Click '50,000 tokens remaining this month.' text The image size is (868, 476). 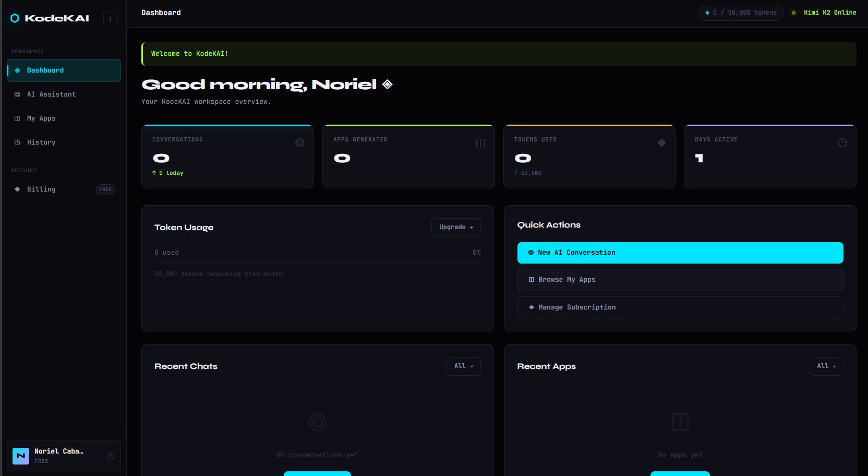pyautogui.click(x=220, y=274)
